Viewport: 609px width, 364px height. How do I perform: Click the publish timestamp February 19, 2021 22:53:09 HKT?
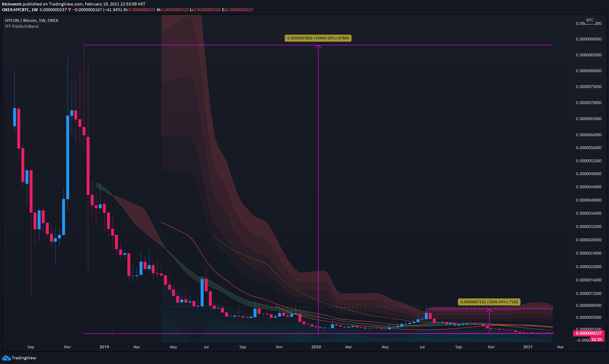pos(115,4)
